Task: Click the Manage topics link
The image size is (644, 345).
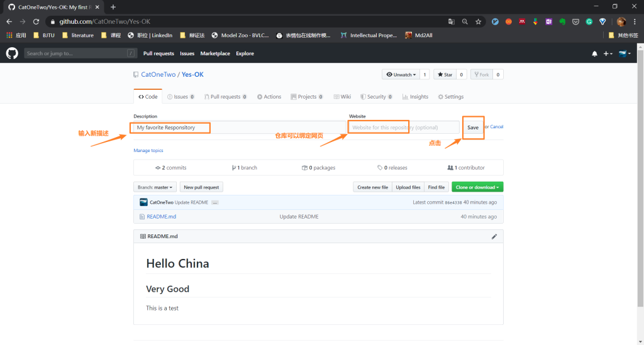Action: (x=148, y=151)
